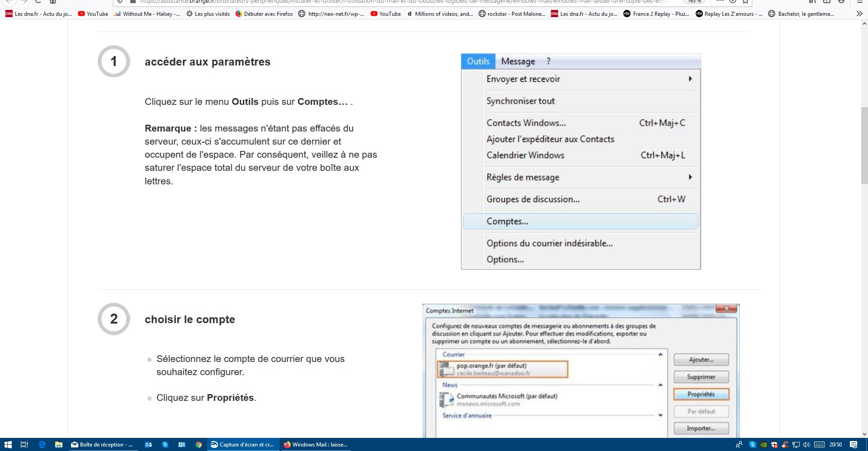Click the Comptes Internet dialog screenshot image
Screen dimensions: 868x451
click(x=581, y=371)
